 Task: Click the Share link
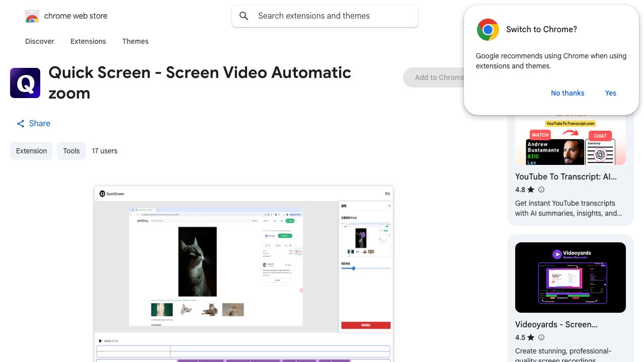pos(33,124)
